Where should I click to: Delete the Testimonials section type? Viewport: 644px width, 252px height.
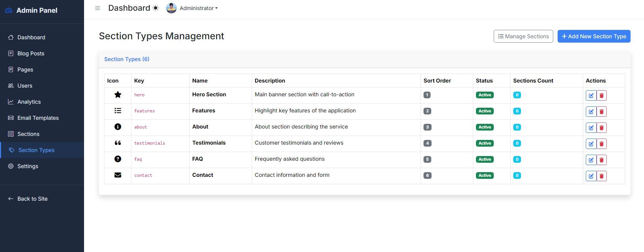602,144
